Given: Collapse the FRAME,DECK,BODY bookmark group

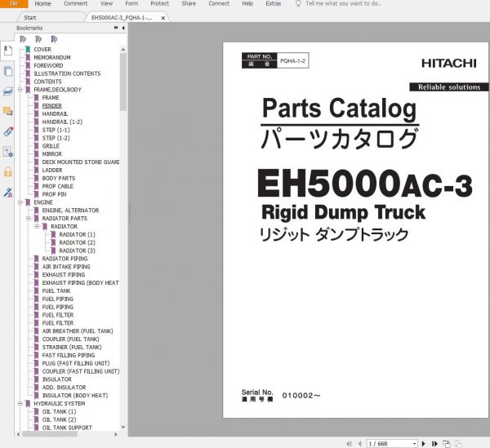Looking at the screenshot, I should pyautogui.click(x=20, y=90).
